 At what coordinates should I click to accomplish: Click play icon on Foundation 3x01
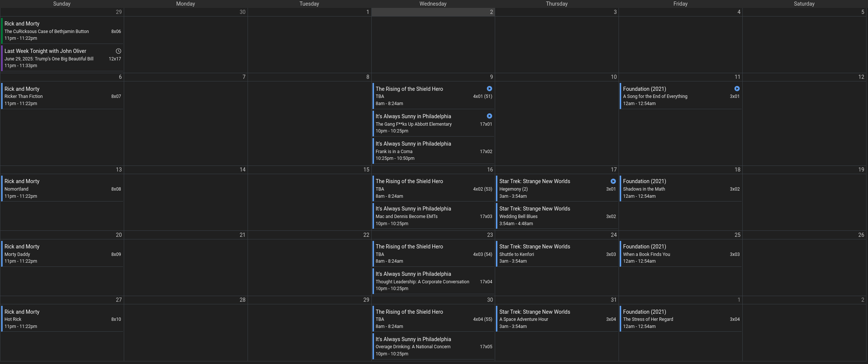tap(737, 89)
